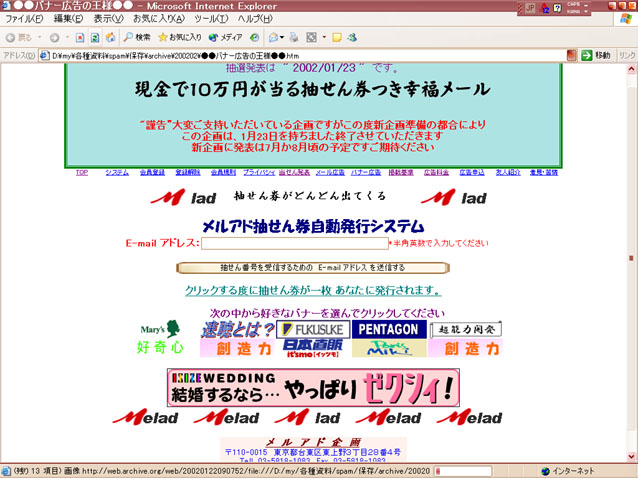Go back with the 戻る toolbar button
638x478 pixels.
pyautogui.click(x=19, y=37)
